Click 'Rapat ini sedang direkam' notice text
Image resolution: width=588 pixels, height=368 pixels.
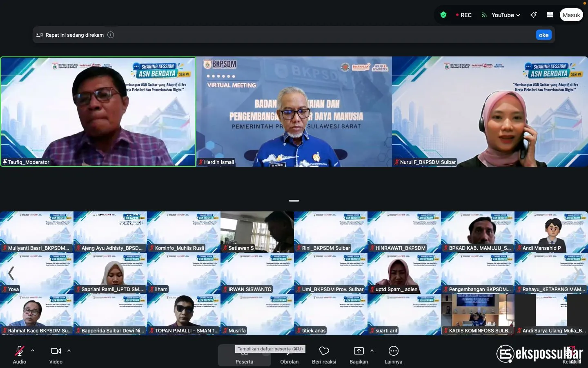pos(74,35)
